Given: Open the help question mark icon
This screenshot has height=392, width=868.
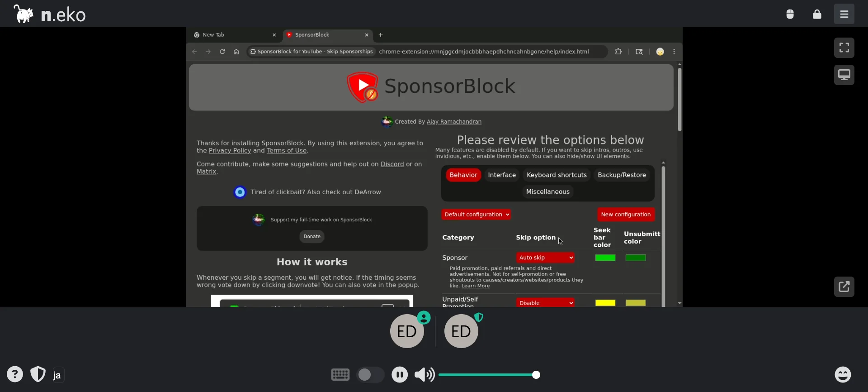Looking at the screenshot, I should [x=15, y=374].
